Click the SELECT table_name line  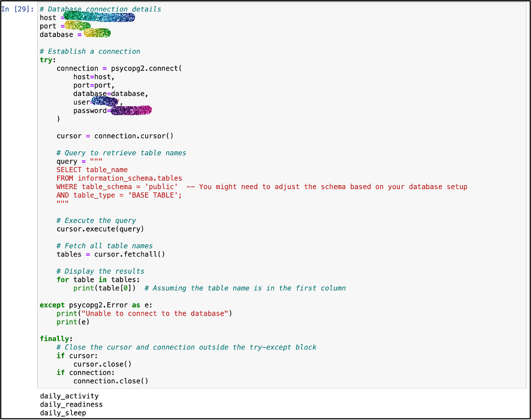tap(92, 170)
